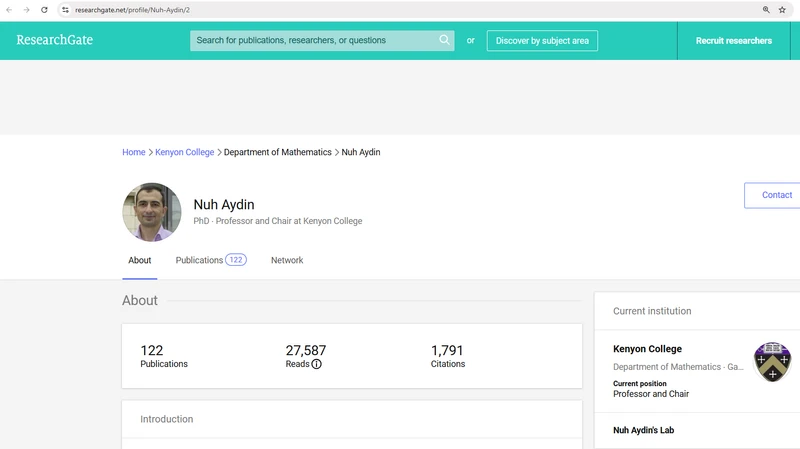Open the Recruit researchers link
The image size is (800, 449).
pyautogui.click(x=734, y=41)
